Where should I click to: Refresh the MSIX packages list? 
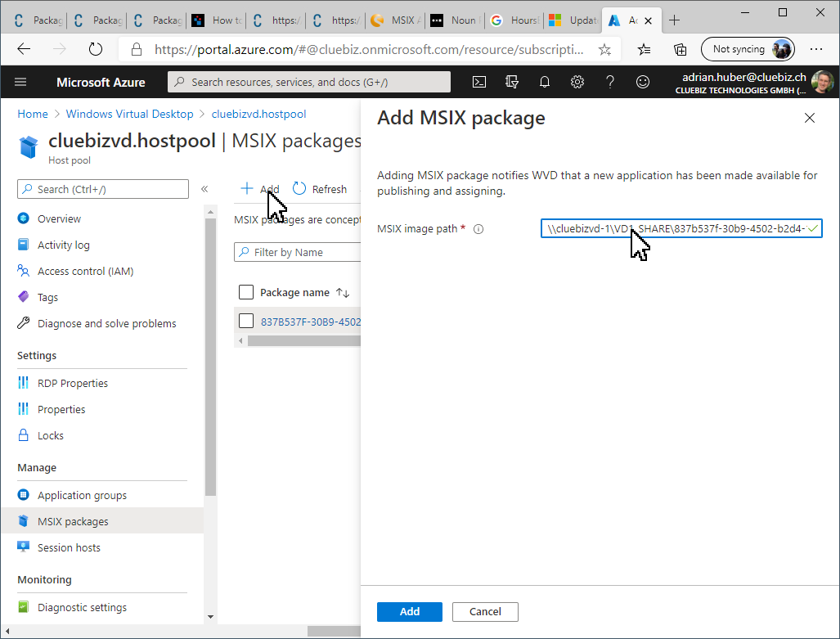(320, 189)
